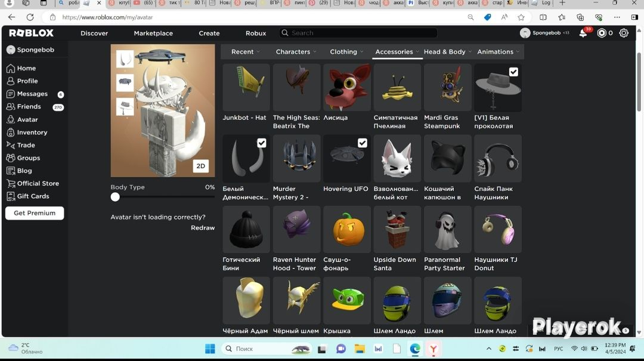The height and width of the screenshot is (361, 644).
Task: Expand the Head & Body dropdown
Action: coord(448,52)
